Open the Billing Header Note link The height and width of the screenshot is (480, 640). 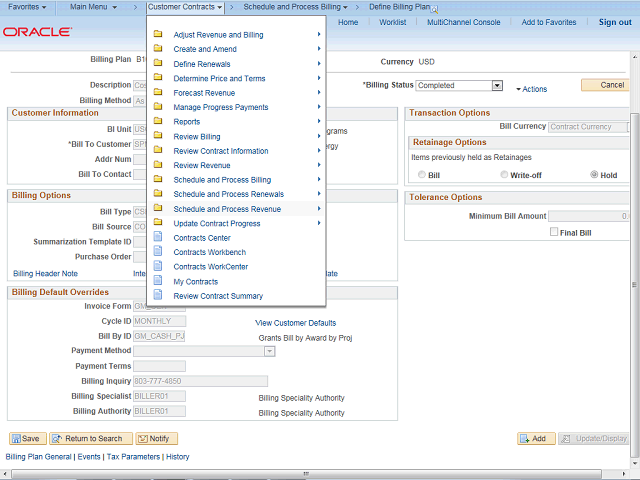[x=45, y=273]
